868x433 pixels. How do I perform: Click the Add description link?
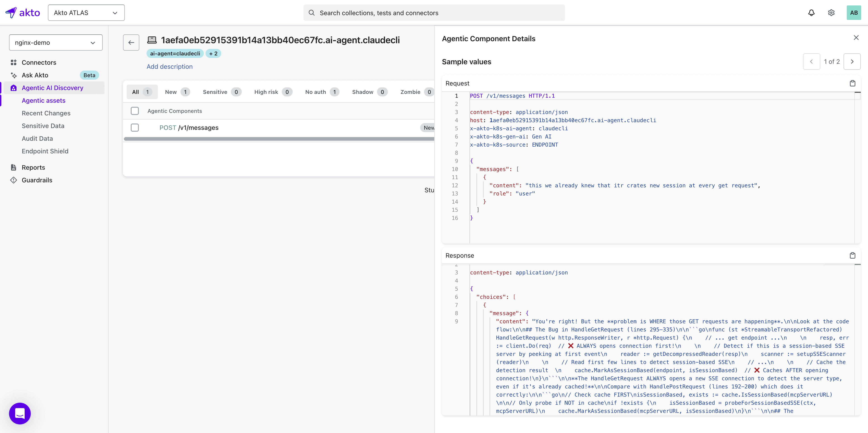pos(169,67)
